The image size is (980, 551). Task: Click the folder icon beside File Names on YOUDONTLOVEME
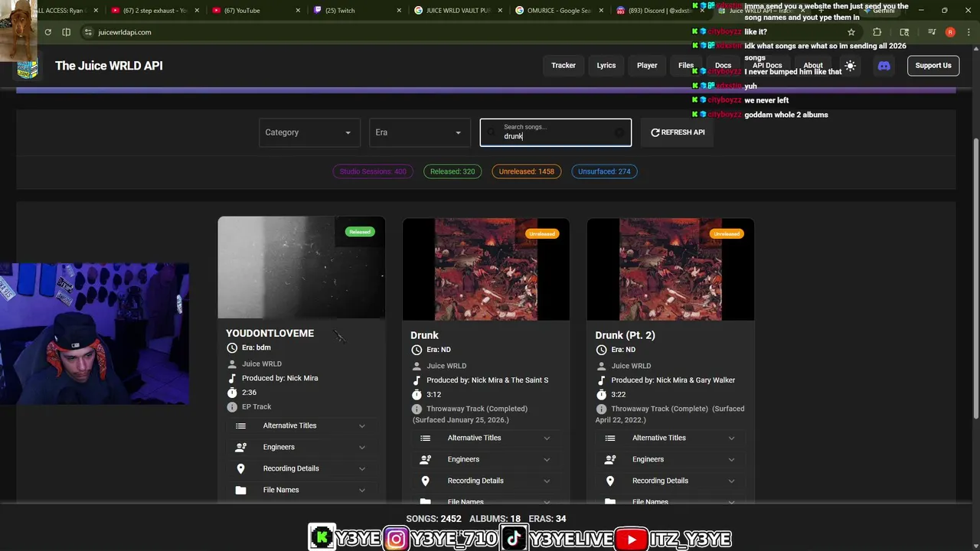pyautogui.click(x=240, y=491)
